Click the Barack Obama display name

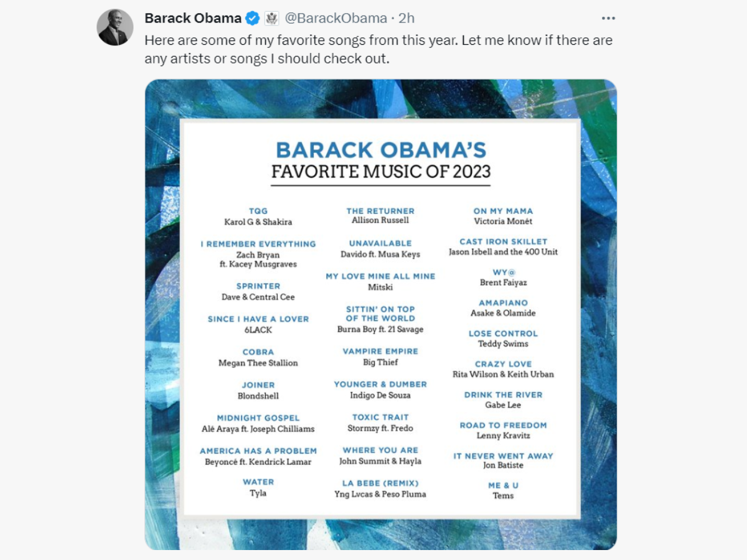tap(193, 18)
